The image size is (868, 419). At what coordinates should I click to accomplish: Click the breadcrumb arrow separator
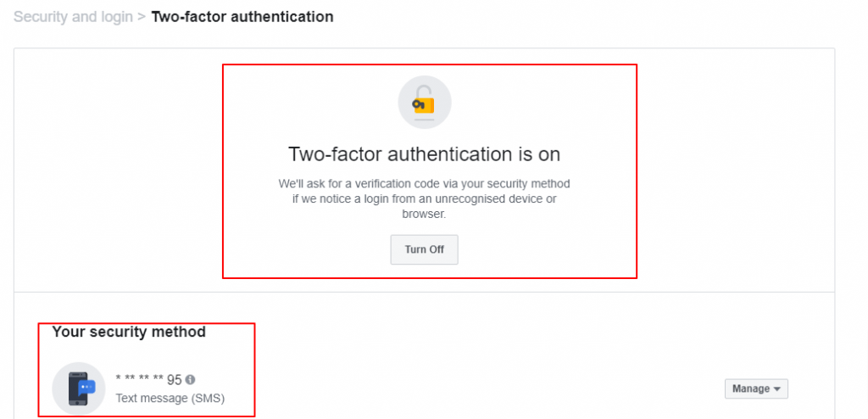140,16
